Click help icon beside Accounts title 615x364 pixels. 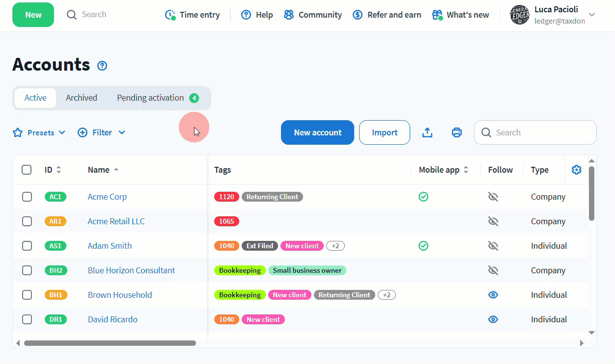point(102,66)
